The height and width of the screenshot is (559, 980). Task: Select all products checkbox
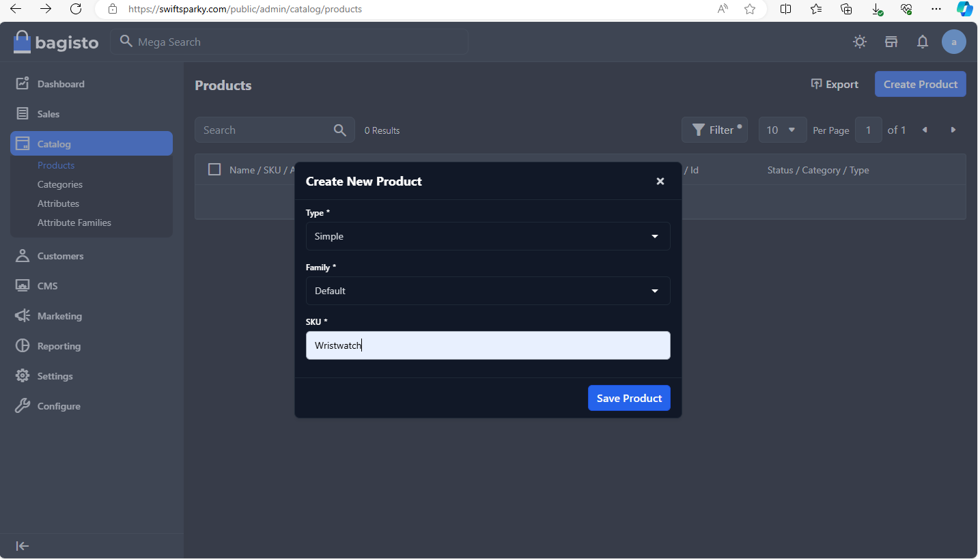(x=214, y=169)
